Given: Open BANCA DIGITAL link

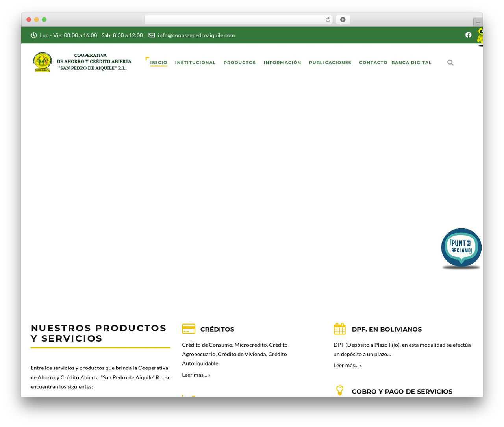Looking at the screenshot, I should pos(411,63).
